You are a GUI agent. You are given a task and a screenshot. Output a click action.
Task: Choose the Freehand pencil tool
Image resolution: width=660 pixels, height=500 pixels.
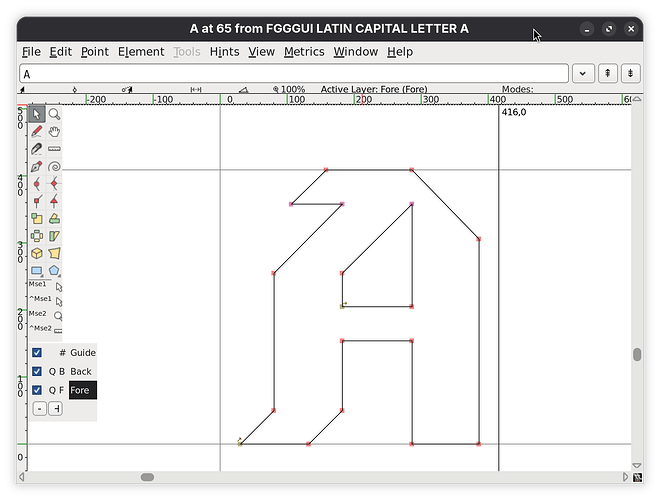coord(37,131)
